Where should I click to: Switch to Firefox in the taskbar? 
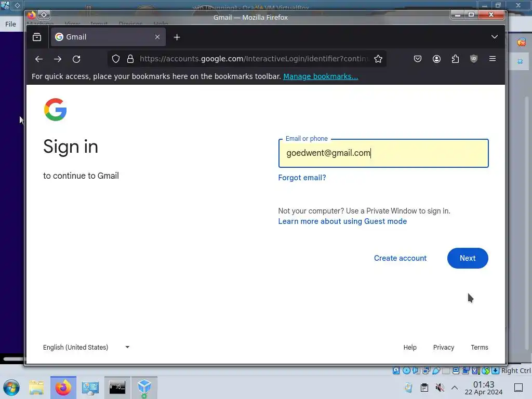(63, 388)
